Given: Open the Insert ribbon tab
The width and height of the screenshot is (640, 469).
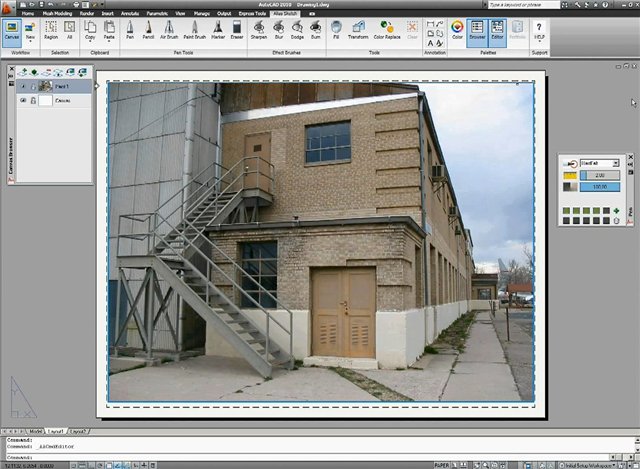Looking at the screenshot, I should click(108, 13).
